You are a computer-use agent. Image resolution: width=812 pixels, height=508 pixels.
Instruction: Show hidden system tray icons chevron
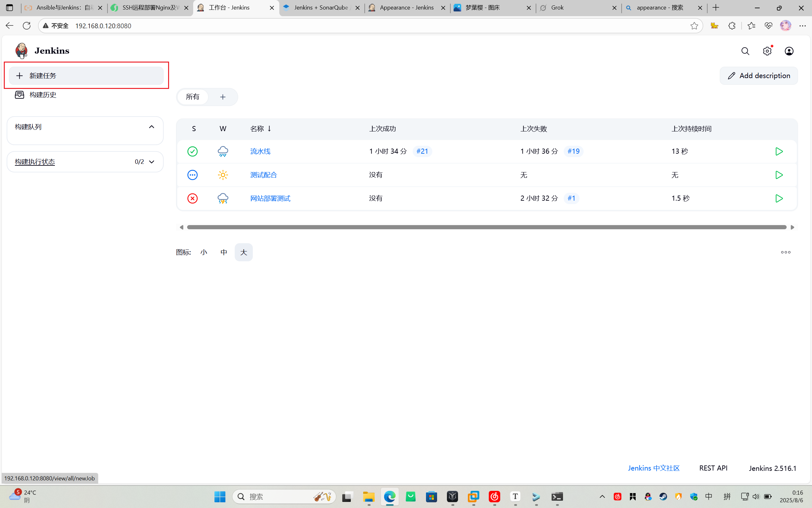tap(602, 497)
